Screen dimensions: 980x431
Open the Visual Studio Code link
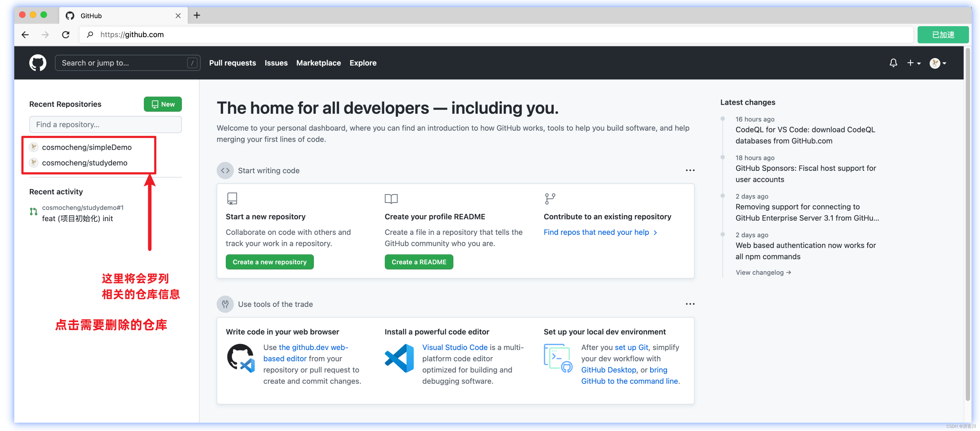click(455, 348)
